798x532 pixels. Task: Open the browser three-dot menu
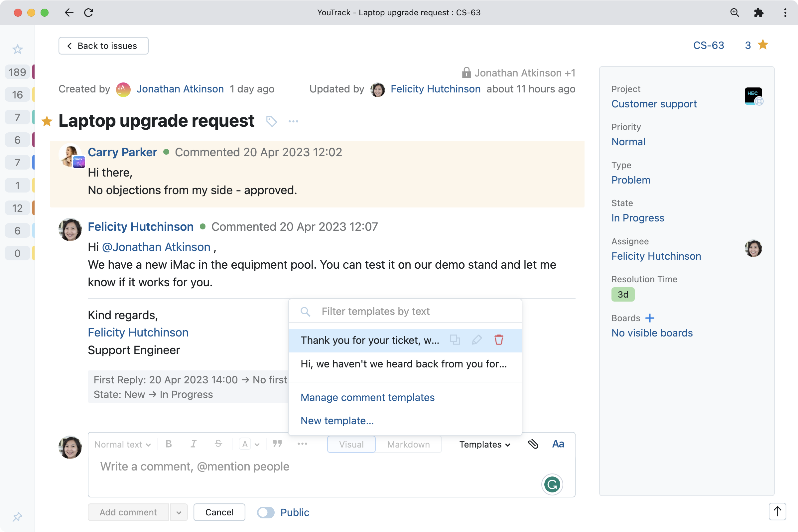coord(785,13)
